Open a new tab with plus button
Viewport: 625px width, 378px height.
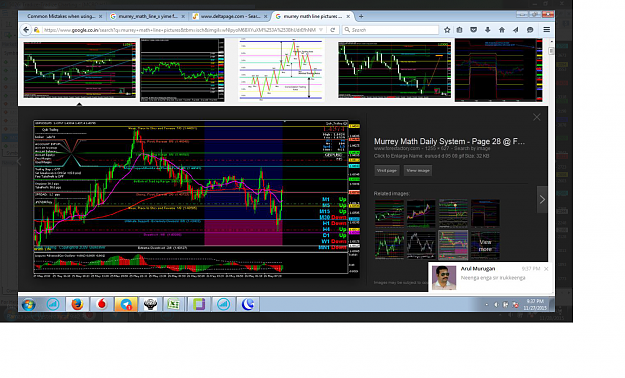[x=361, y=16]
